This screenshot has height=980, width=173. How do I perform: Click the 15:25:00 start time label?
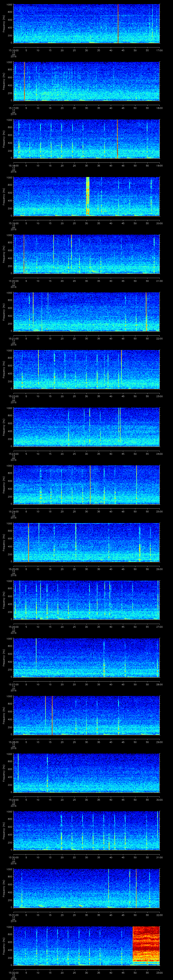pyautogui.click(x=13, y=569)
